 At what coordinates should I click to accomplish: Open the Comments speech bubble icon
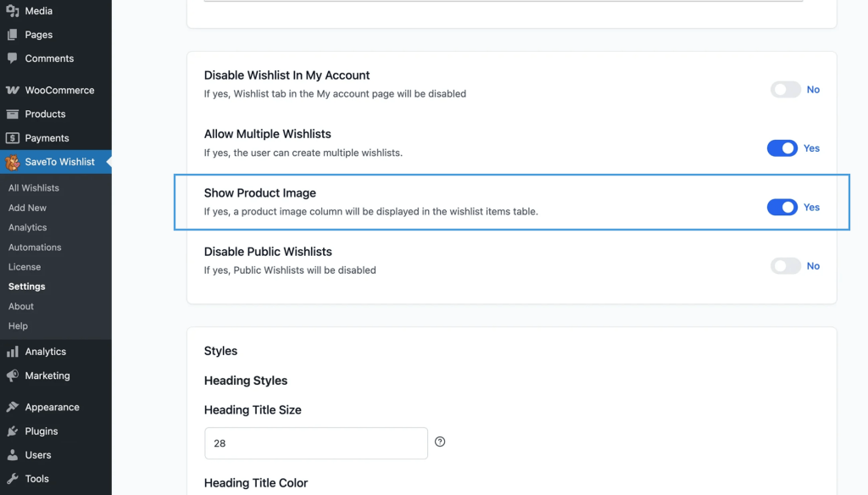(x=12, y=58)
